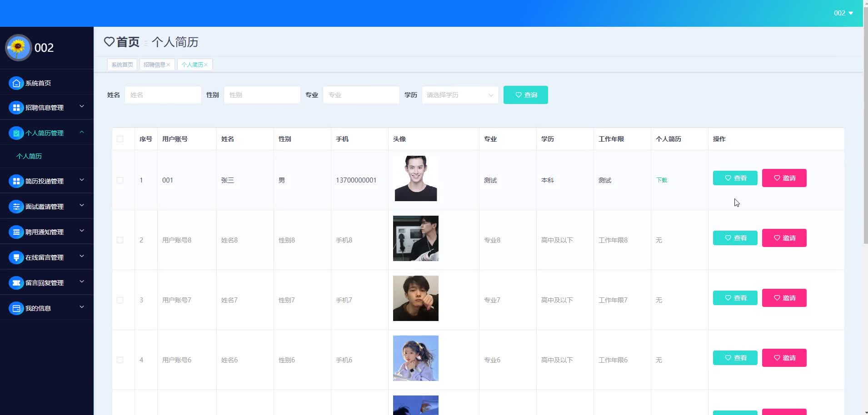Close the 招聘信息 tab with its x
The width and height of the screenshot is (868, 415).
coord(168,65)
